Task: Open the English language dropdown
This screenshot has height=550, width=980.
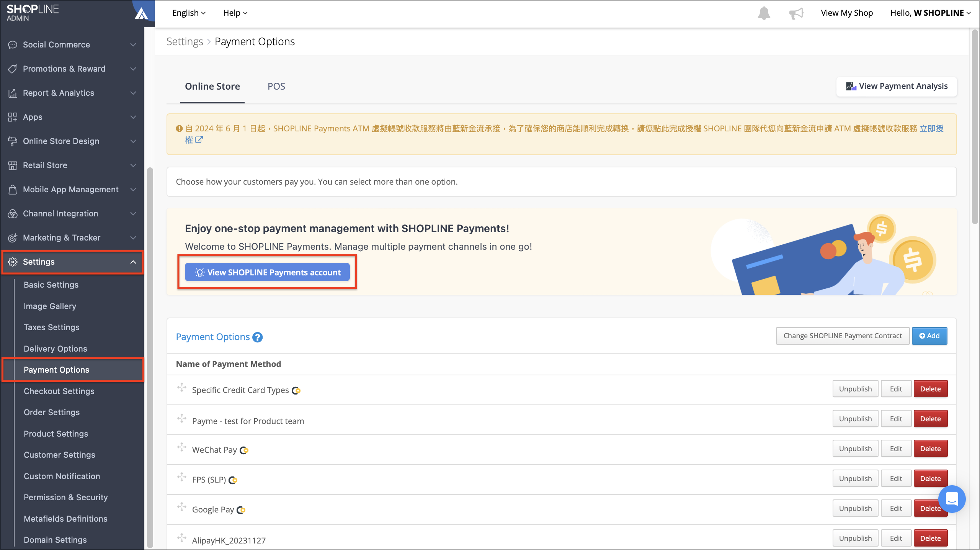Action: (189, 13)
